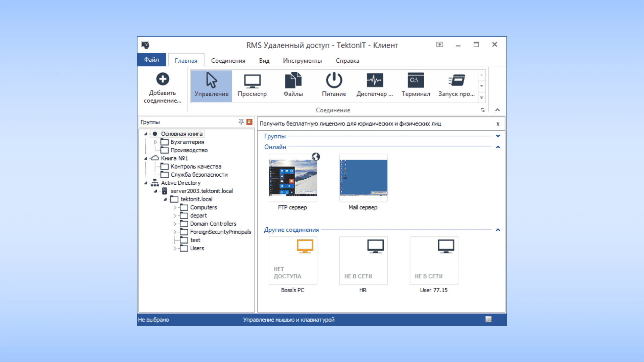
Task: Expand the Онлайн connections section
Action: tap(498, 147)
